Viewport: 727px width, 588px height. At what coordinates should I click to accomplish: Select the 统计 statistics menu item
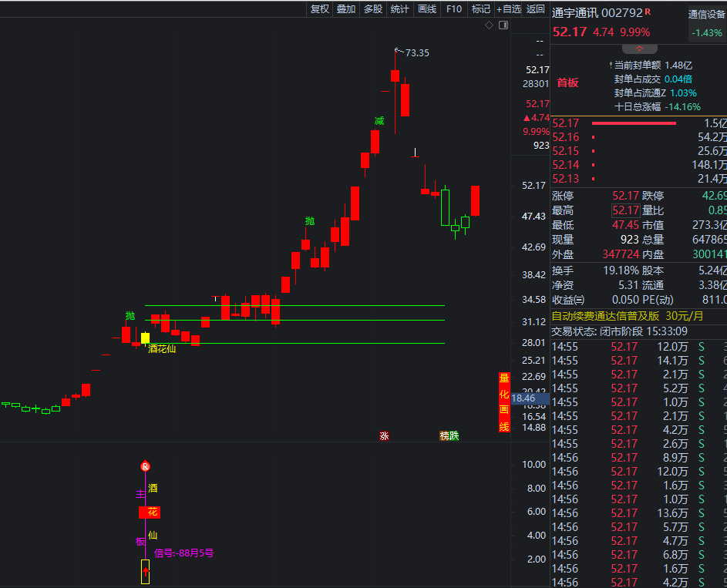(399, 9)
